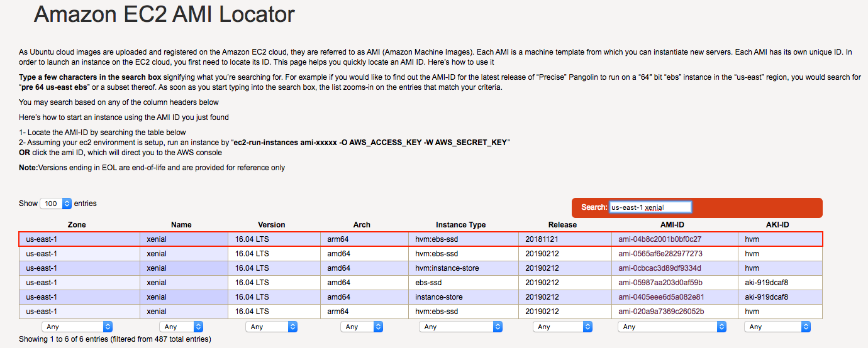
Task: Open AMI link ami-0405eee6d5a082e81
Action: (661, 297)
